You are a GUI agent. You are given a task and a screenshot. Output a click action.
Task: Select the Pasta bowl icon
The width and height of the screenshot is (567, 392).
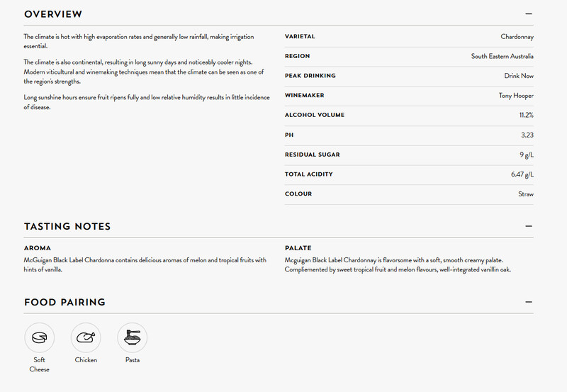click(133, 337)
